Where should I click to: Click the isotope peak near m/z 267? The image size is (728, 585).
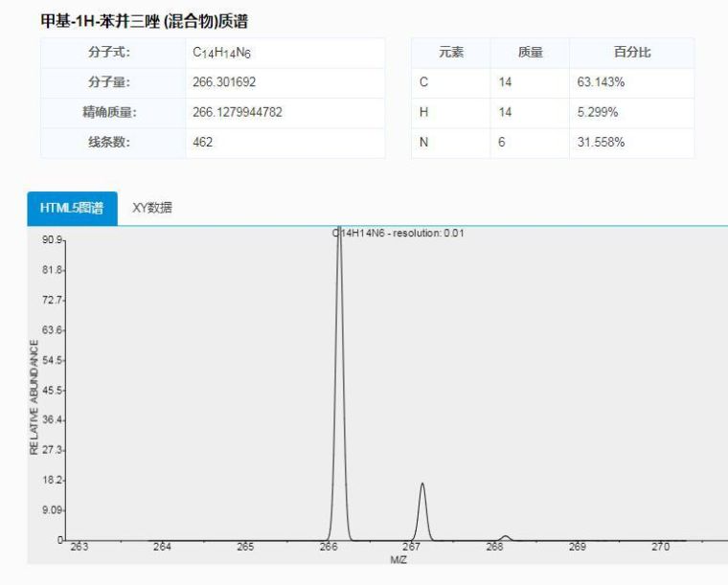coord(421,507)
